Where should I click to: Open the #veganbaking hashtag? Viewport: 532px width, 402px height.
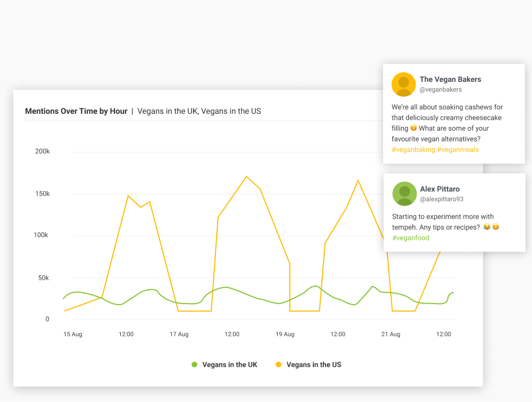click(413, 150)
